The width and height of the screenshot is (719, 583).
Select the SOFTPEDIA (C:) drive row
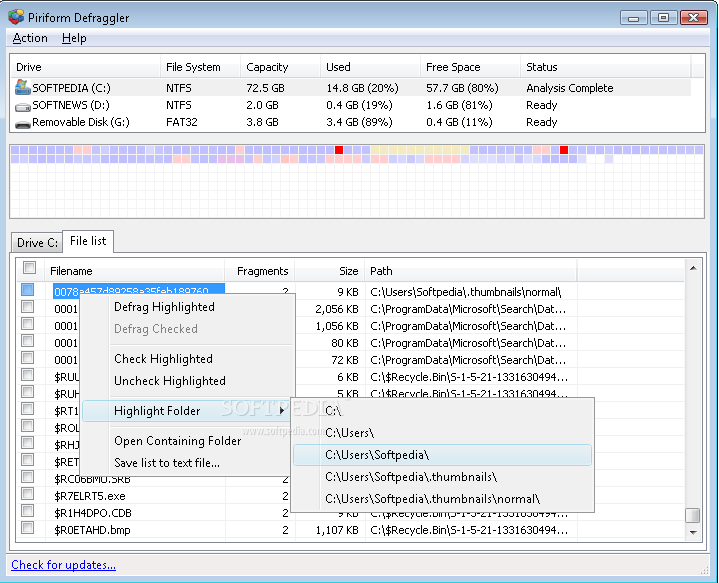point(351,88)
